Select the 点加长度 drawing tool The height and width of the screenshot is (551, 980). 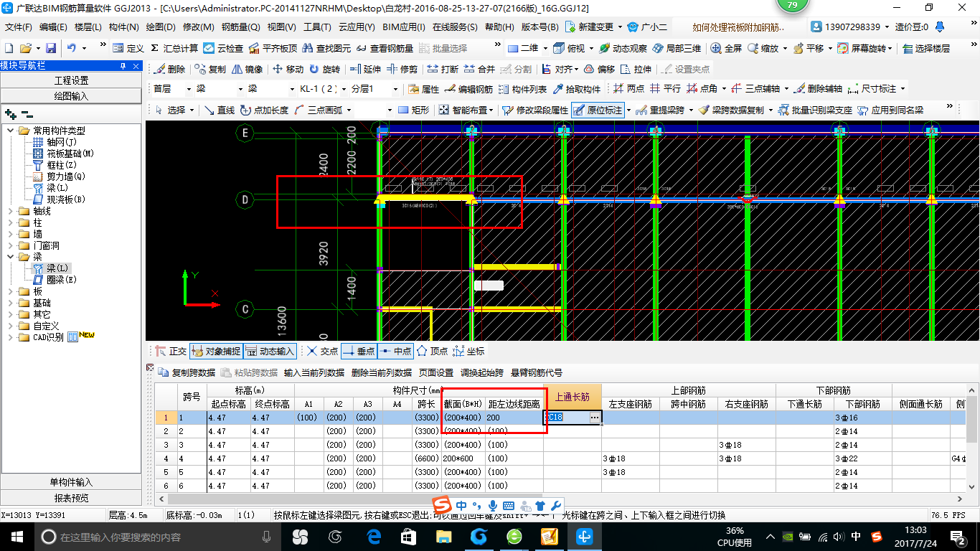(x=265, y=110)
